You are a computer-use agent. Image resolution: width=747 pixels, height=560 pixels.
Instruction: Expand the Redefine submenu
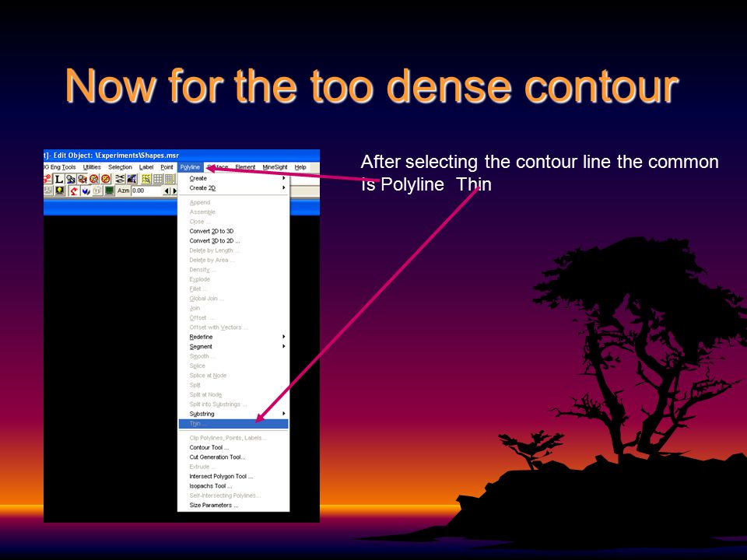[233, 337]
